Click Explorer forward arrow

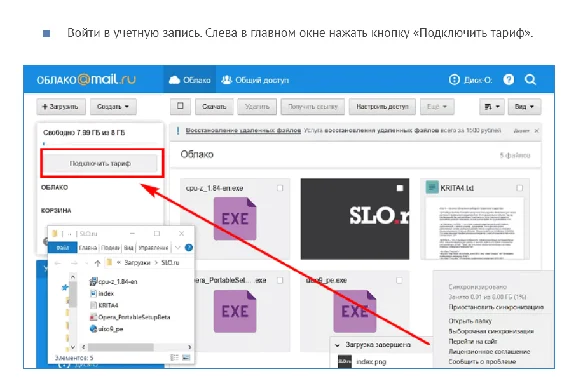(x=74, y=263)
